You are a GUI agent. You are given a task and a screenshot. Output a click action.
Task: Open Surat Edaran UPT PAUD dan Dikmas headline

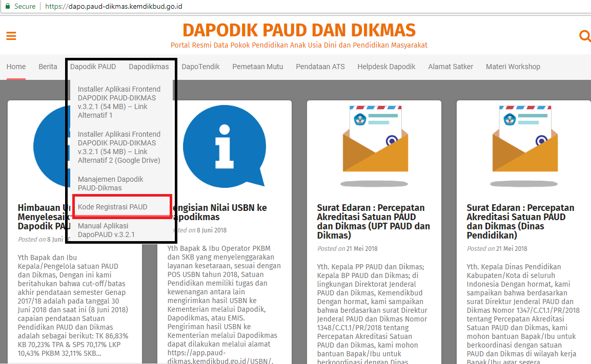click(x=373, y=221)
